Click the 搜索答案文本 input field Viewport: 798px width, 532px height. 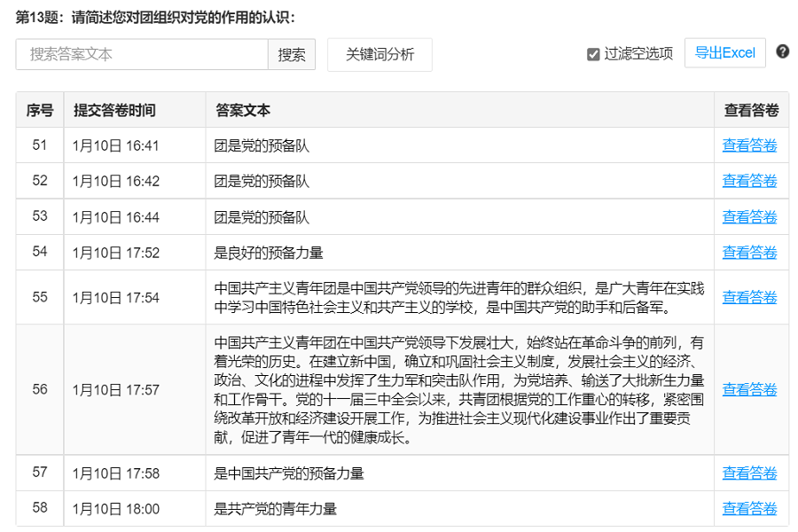142,54
